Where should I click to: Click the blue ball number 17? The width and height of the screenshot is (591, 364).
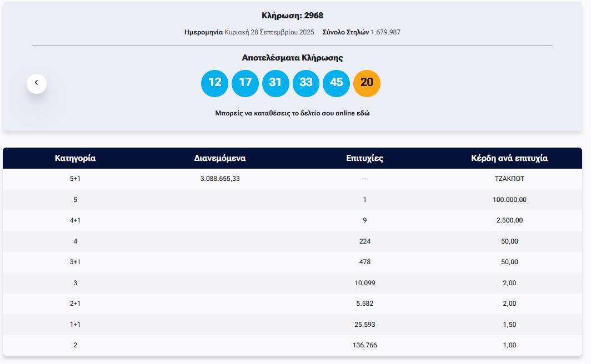coord(245,83)
